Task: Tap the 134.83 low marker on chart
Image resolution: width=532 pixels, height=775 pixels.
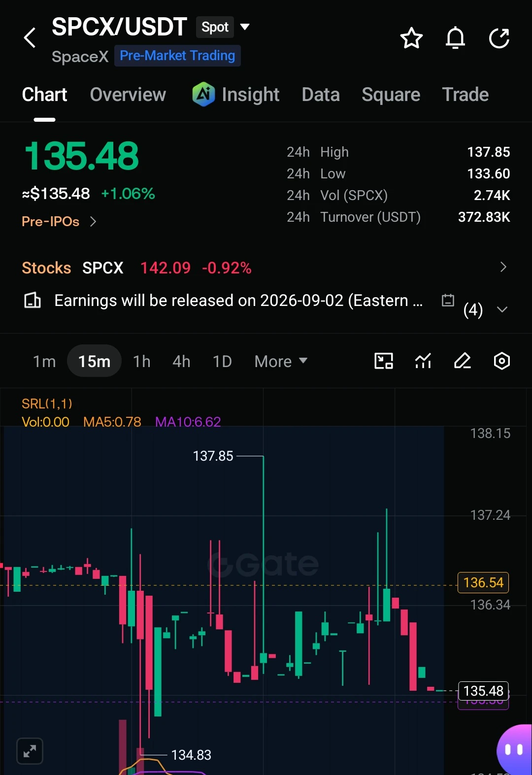Action: point(191,755)
